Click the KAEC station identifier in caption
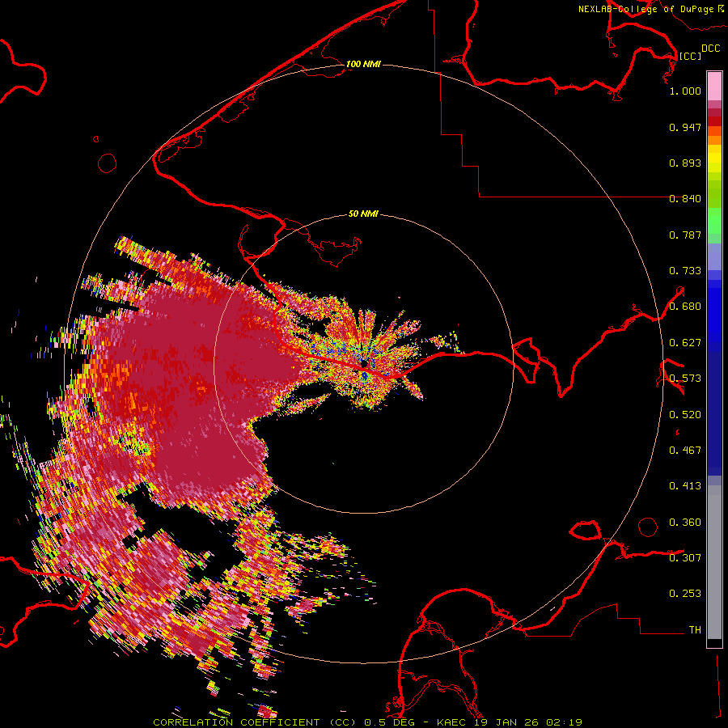 click(453, 722)
